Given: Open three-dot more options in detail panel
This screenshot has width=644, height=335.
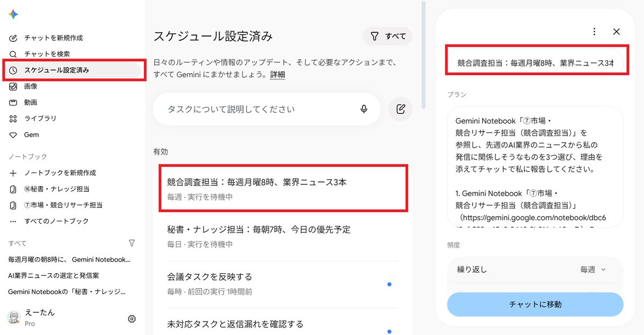Looking at the screenshot, I should 594,32.
